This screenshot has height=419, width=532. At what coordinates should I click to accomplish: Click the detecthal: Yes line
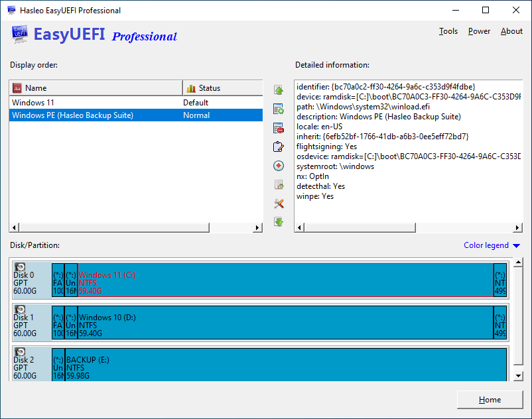320,186
